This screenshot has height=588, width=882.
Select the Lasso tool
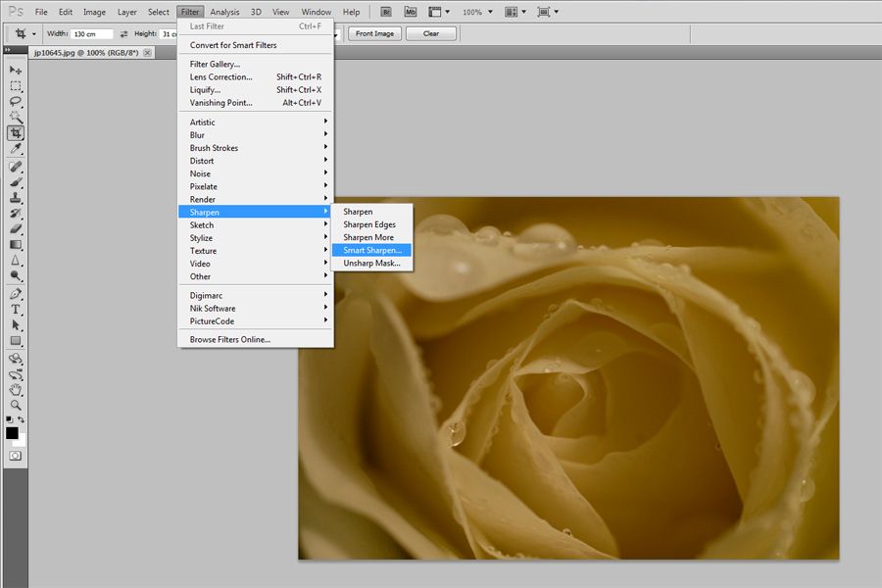pos(15,102)
